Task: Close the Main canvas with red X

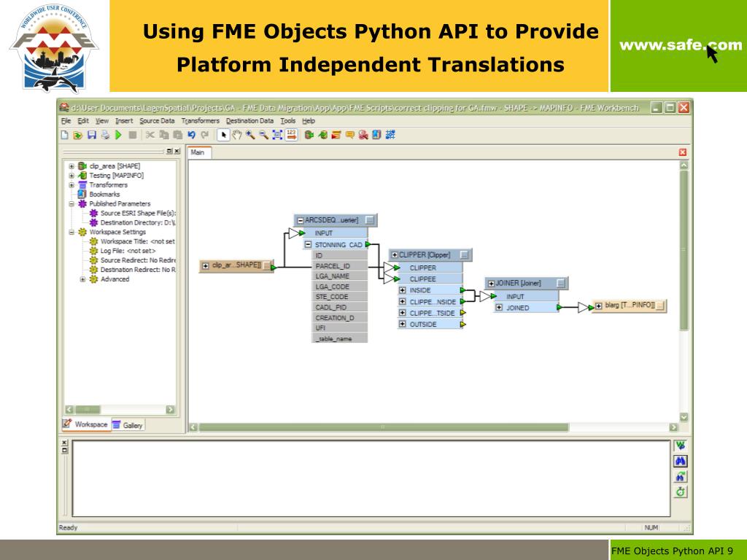Action: tap(683, 152)
